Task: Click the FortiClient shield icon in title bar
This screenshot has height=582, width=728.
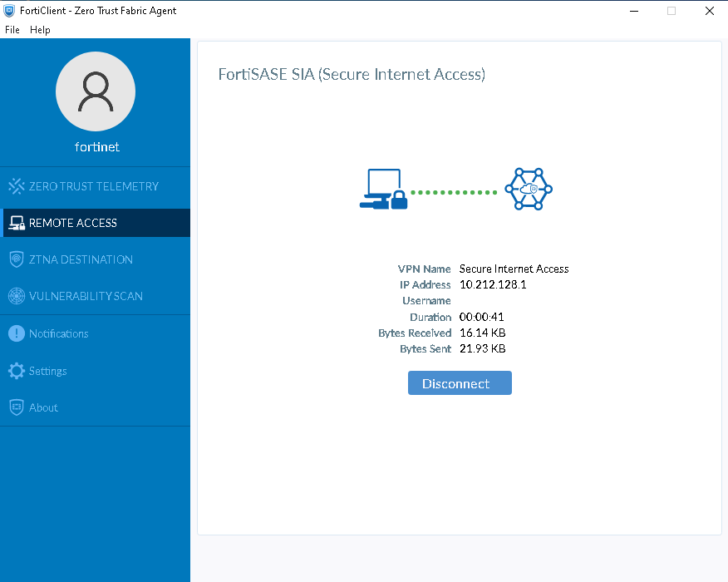Action: coord(9,11)
